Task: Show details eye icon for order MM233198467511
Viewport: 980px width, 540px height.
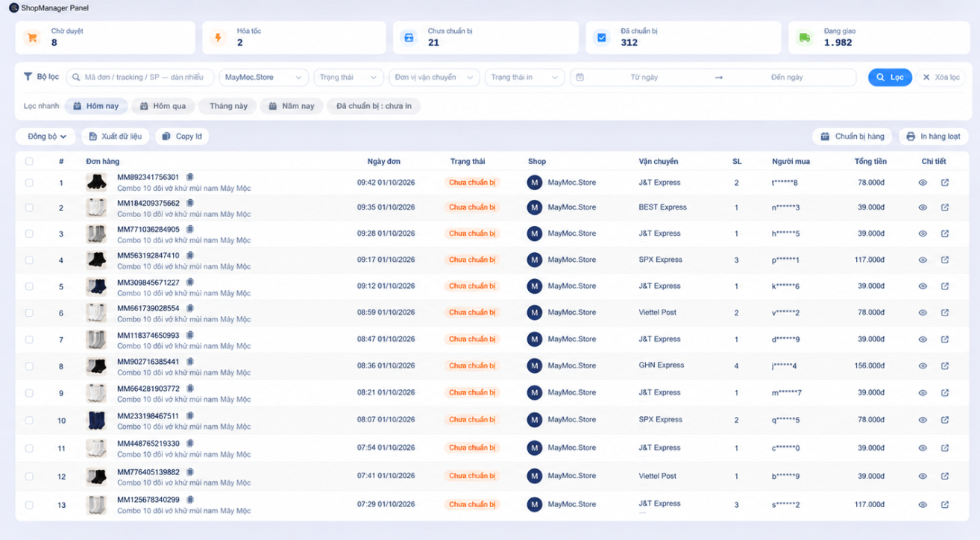Action: point(923,420)
